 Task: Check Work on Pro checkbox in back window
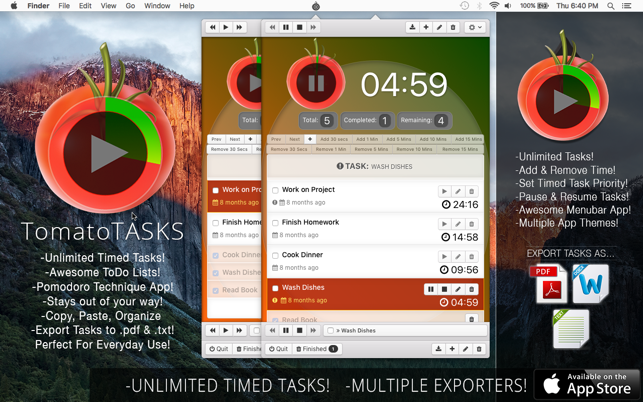pyautogui.click(x=215, y=190)
